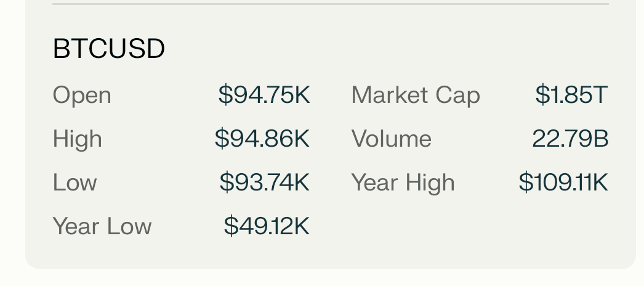The image size is (644, 286).
Task: Click the $1.85T market cap value
Action: 572,94
